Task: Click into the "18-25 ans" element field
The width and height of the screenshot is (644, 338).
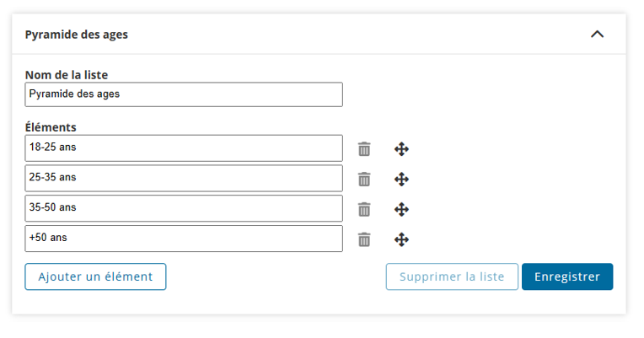Action: [184, 148]
